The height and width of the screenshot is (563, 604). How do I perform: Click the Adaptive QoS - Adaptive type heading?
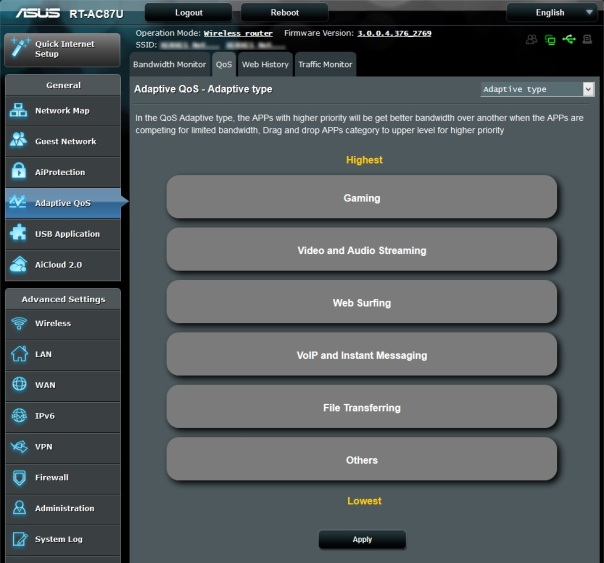[x=203, y=89]
